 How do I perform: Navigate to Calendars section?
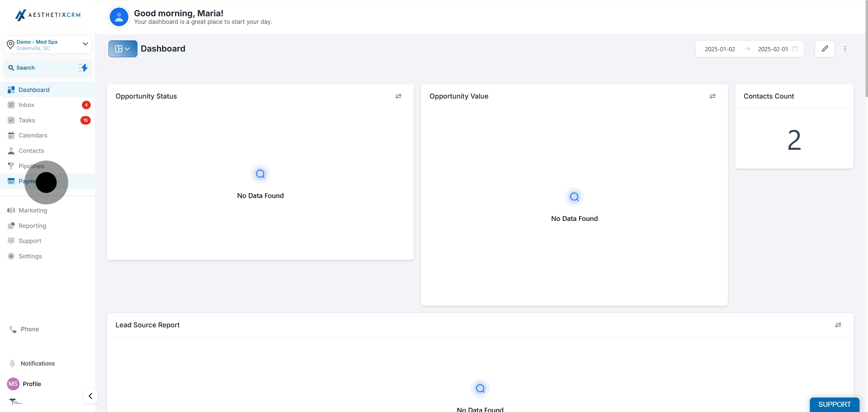[33, 135]
